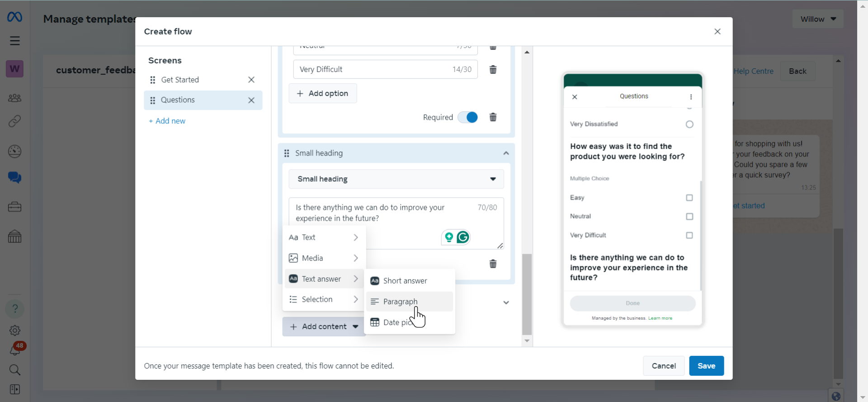The height and width of the screenshot is (402, 868).
Task: Choose Date picker from submenu
Action: (410, 322)
